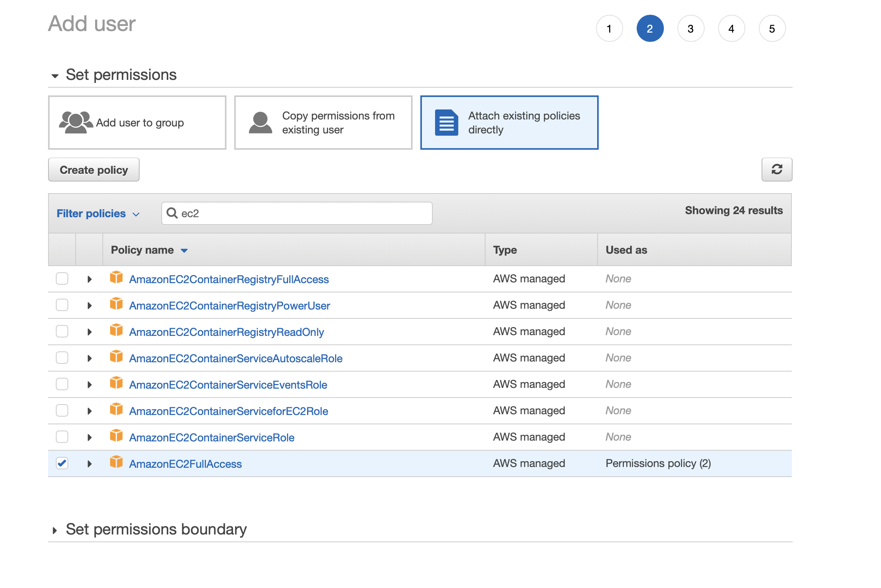Collapse the Set permissions section
Screen dimensions: 881x588
[x=55, y=76]
